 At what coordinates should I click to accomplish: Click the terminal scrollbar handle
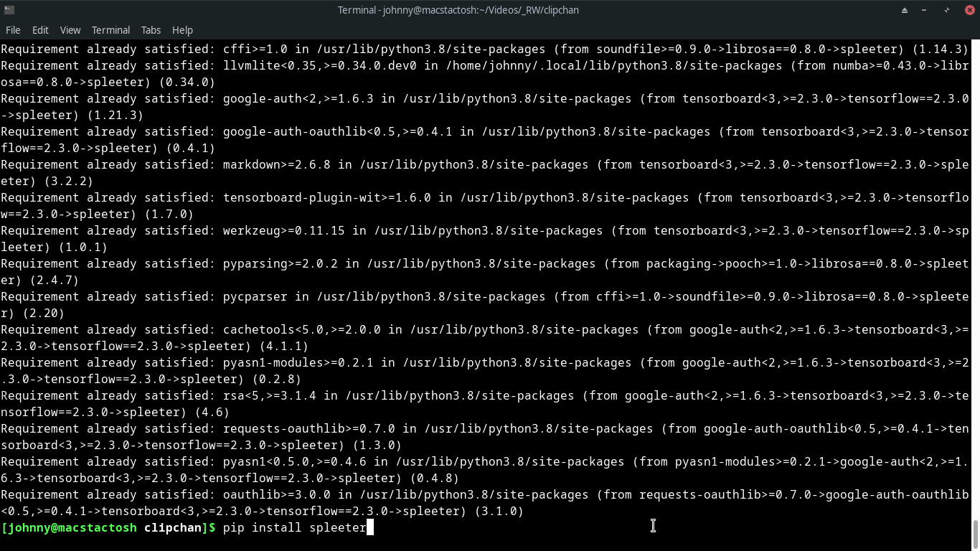(x=976, y=533)
